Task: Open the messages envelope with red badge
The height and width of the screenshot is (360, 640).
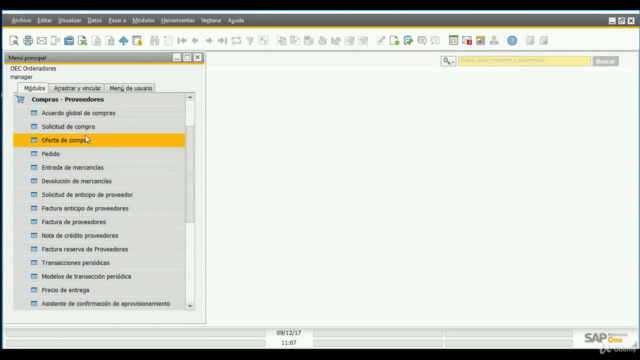Action: (x=467, y=40)
